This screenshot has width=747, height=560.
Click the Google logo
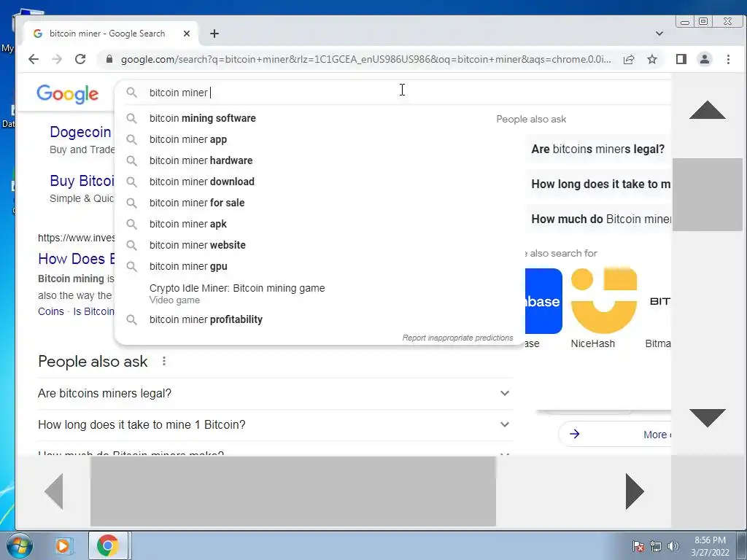pyautogui.click(x=68, y=94)
